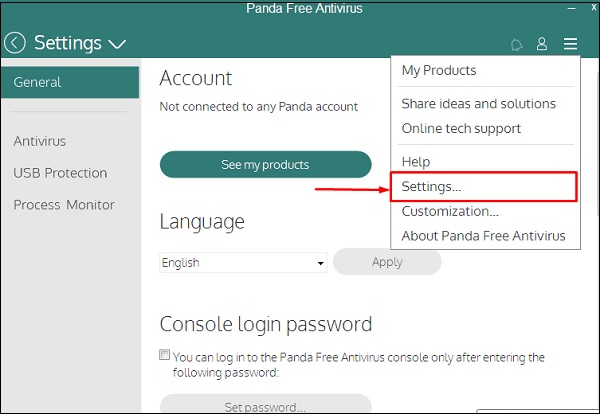This screenshot has width=600, height=414.
Task: Go to USB Protection settings
Action: click(x=60, y=173)
